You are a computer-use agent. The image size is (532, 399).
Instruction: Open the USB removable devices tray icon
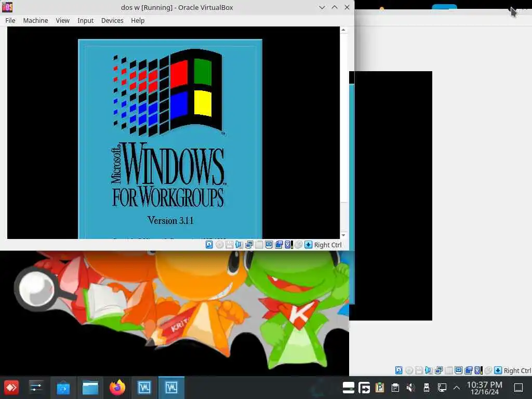[x=427, y=388]
